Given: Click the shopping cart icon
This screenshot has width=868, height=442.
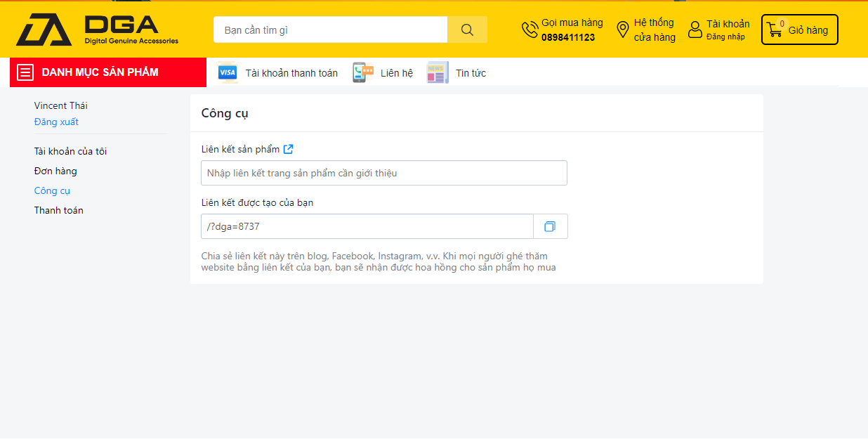Looking at the screenshot, I should coord(775,30).
